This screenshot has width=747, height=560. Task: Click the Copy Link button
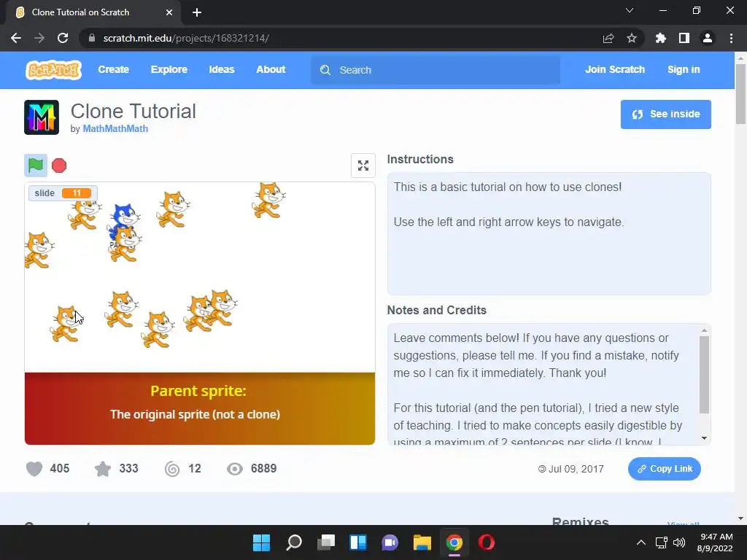664,469
